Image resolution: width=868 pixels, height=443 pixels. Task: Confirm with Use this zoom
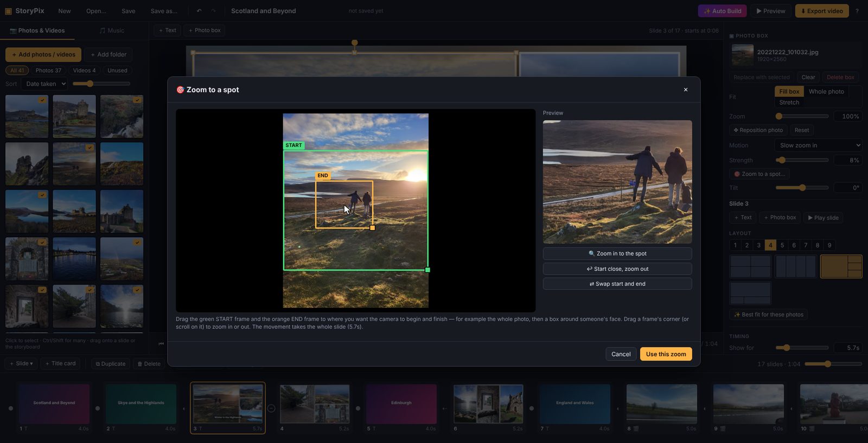click(666, 354)
